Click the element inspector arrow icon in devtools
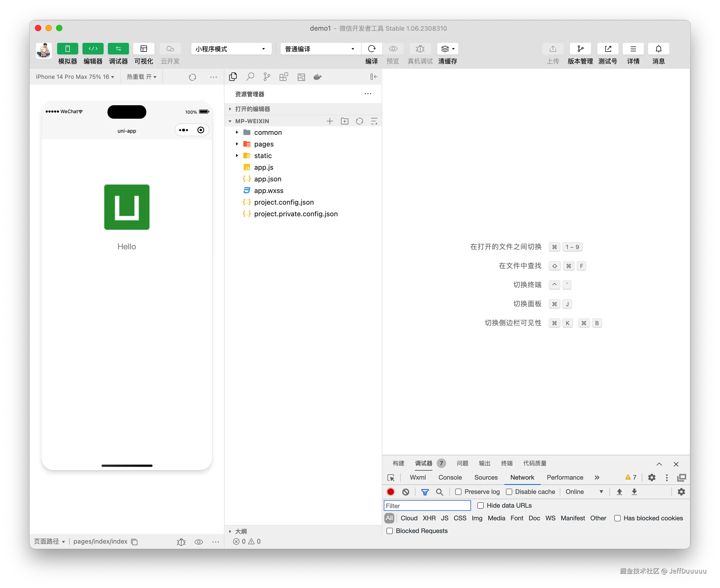Viewport: 720px width, 588px height. coord(391,477)
